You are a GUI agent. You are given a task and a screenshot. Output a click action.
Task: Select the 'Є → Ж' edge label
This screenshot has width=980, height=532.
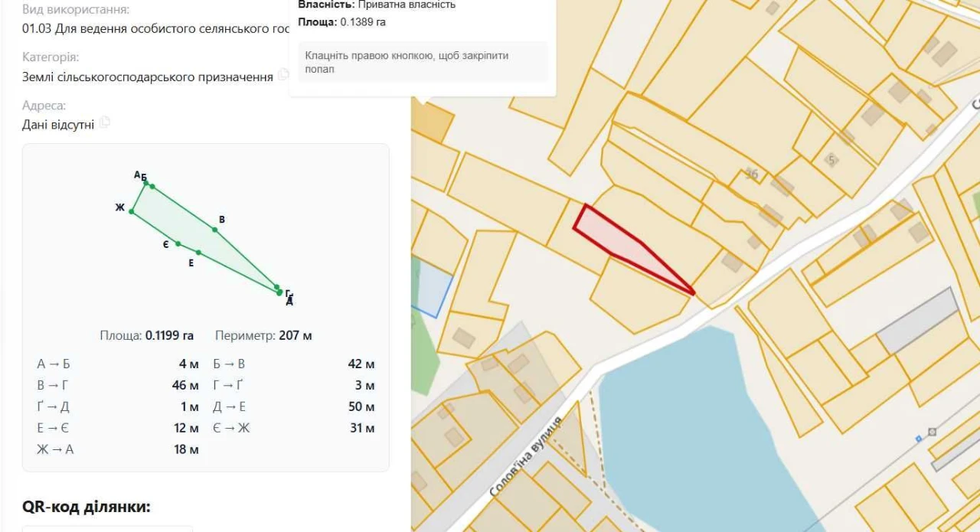click(x=231, y=428)
